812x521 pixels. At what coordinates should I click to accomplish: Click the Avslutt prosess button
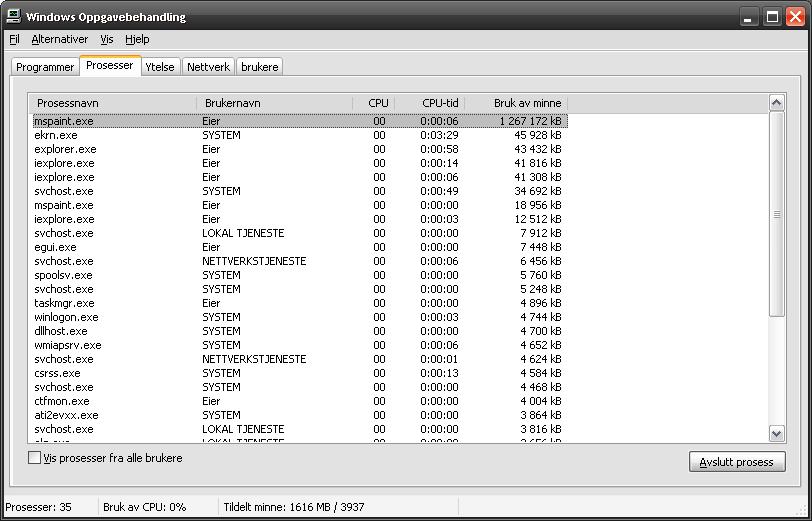737,462
